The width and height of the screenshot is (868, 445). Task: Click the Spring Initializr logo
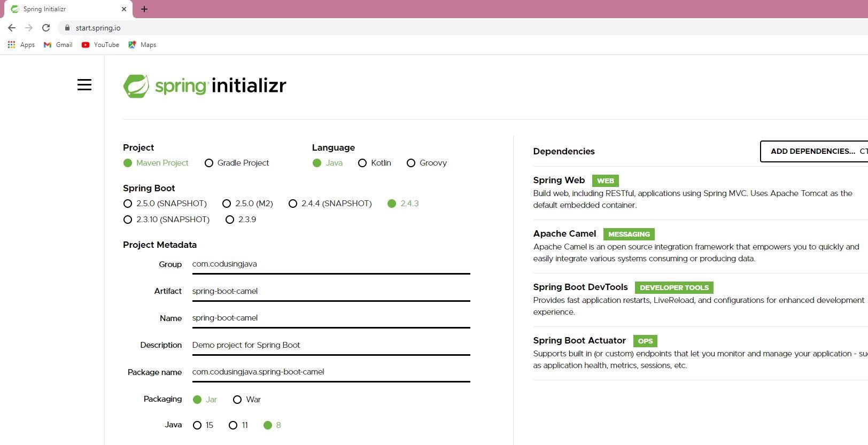[x=205, y=86]
